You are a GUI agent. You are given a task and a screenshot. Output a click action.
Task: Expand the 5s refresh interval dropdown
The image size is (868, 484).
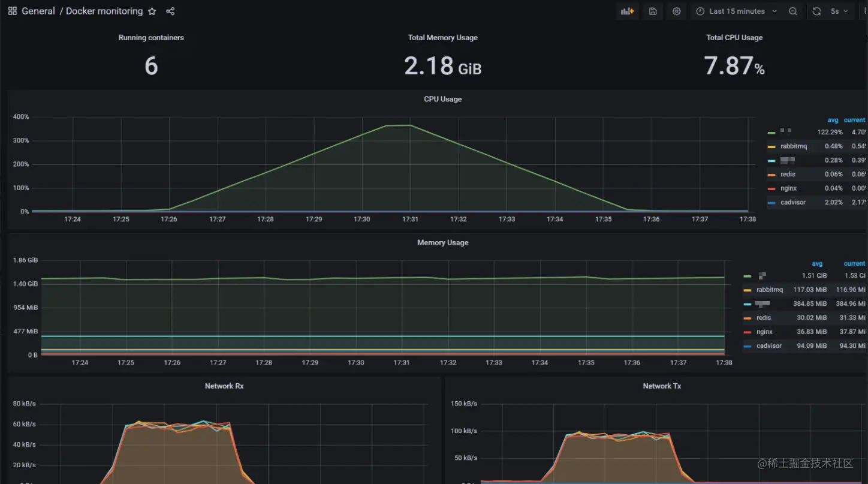coord(840,11)
